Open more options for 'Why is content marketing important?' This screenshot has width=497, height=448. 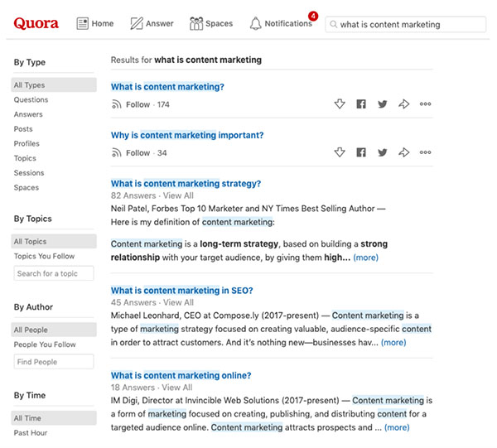pos(425,152)
